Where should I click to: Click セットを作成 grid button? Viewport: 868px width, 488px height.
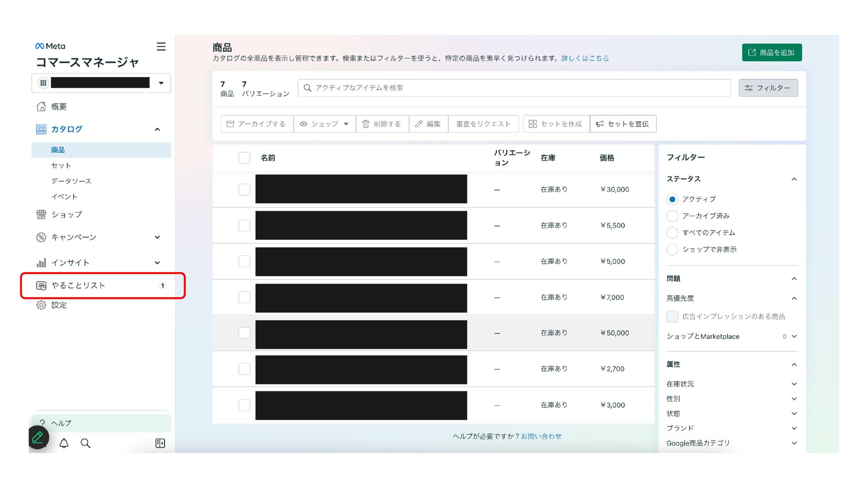556,124
